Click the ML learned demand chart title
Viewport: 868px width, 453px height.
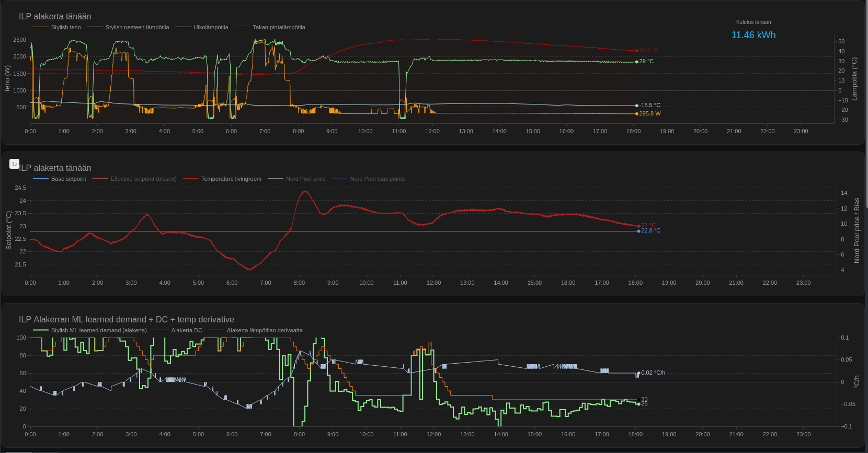pos(126,319)
